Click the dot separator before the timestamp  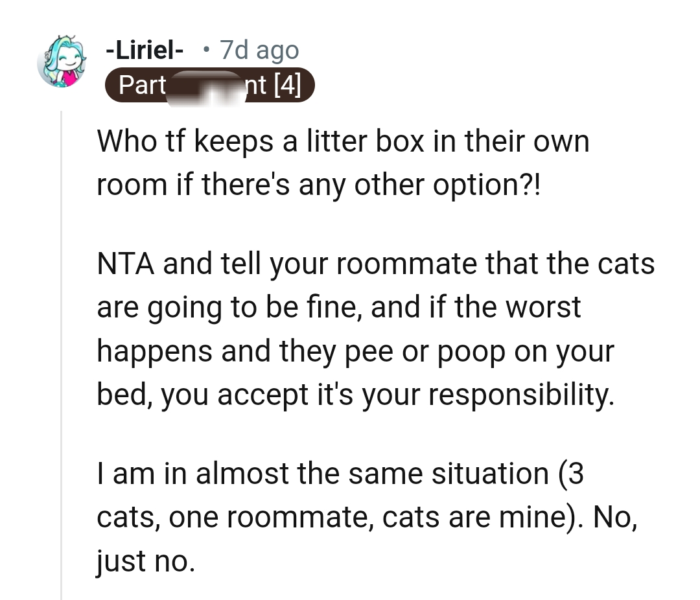pos(205,50)
